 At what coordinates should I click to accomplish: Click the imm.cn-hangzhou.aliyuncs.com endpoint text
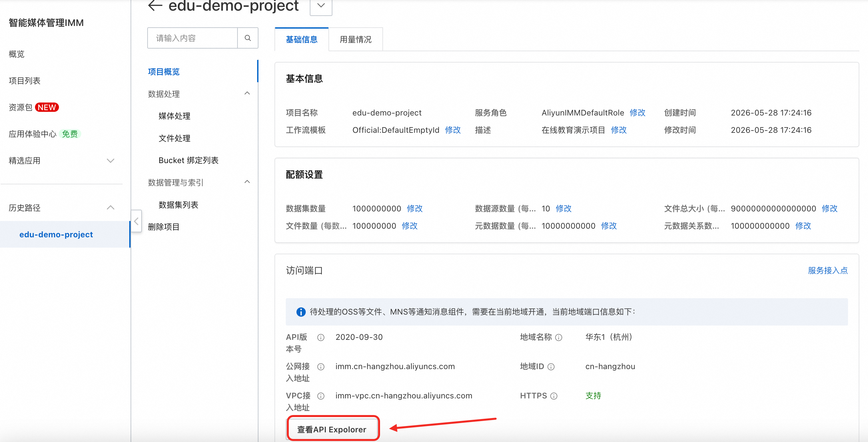click(x=395, y=366)
